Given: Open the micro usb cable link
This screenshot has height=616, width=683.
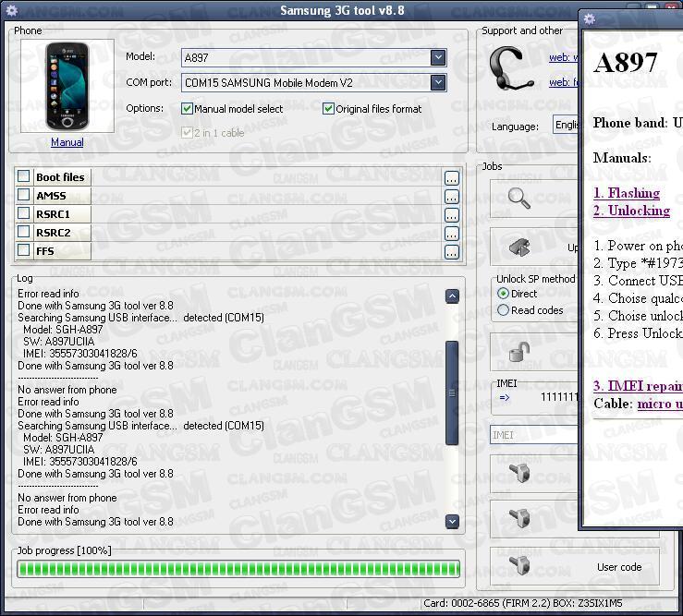Looking at the screenshot, I should tap(660, 404).
